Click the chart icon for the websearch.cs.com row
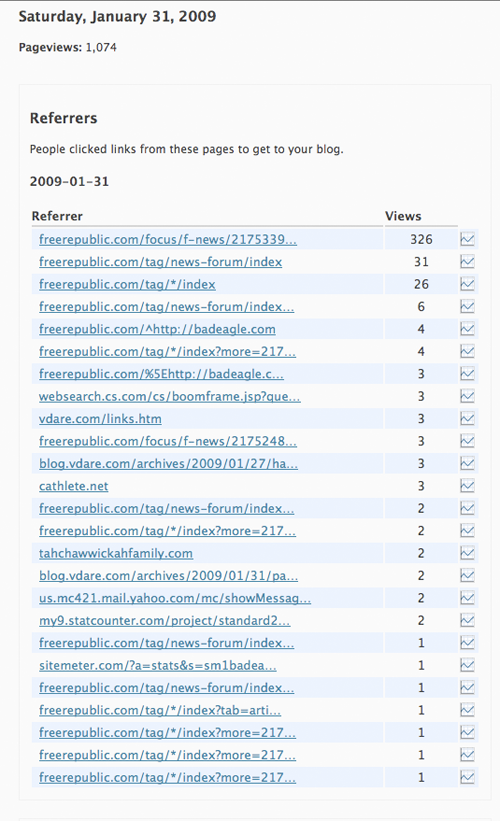The image size is (500, 821). coord(467,396)
